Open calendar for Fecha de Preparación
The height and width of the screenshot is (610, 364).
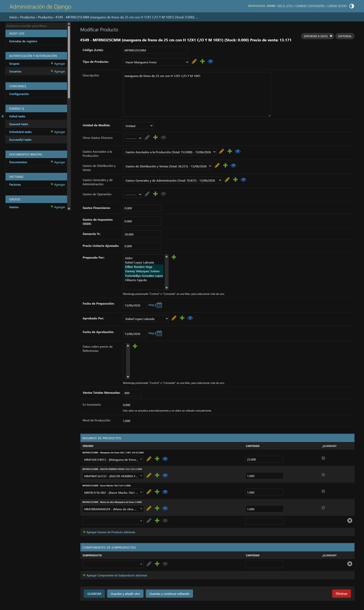click(159, 305)
